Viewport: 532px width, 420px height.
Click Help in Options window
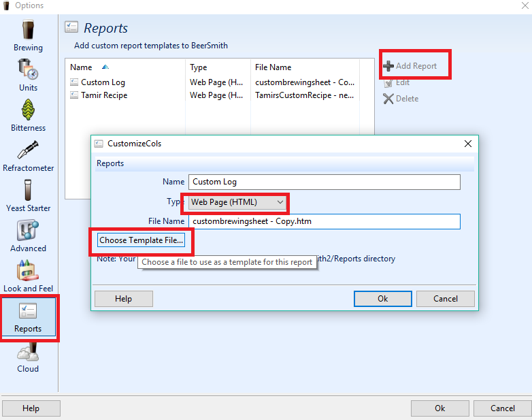[x=31, y=408]
